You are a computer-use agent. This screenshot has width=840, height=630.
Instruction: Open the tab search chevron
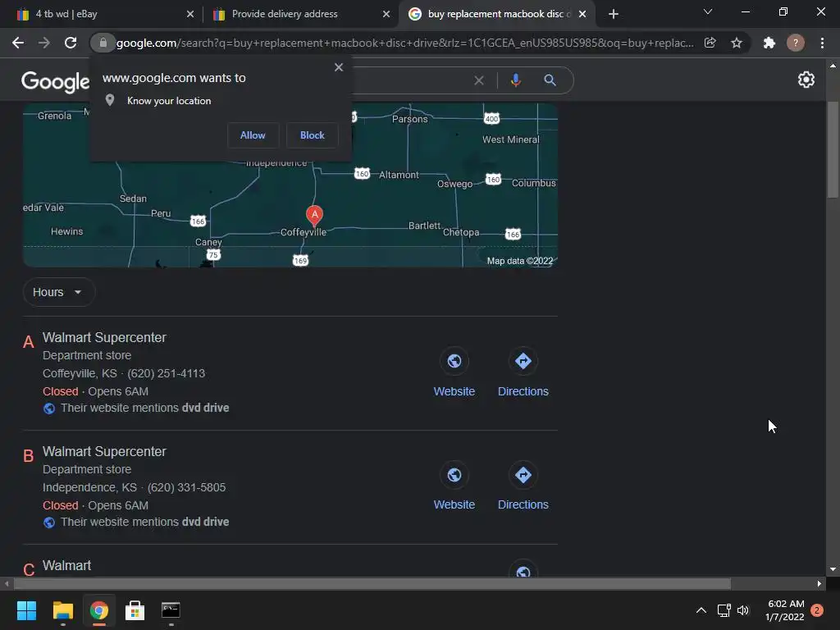pyautogui.click(x=708, y=11)
